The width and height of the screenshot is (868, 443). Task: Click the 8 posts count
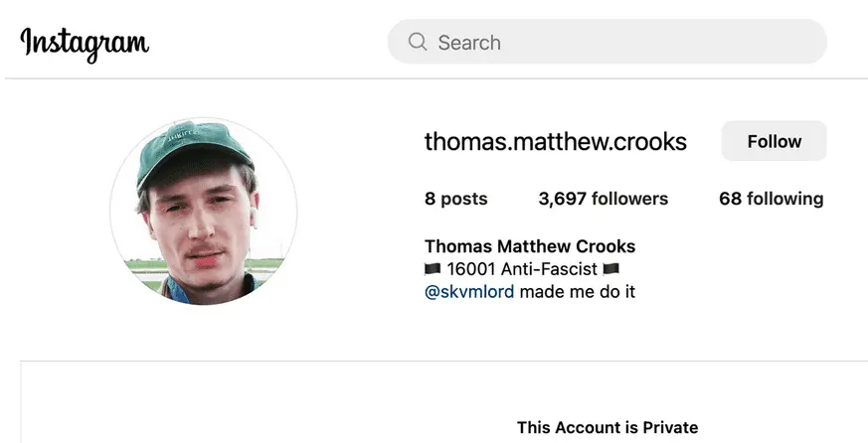pyautogui.click(x=455, y=199)
